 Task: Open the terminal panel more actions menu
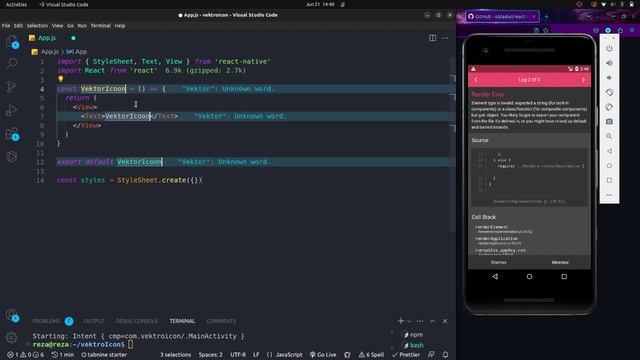coord(420,321)
